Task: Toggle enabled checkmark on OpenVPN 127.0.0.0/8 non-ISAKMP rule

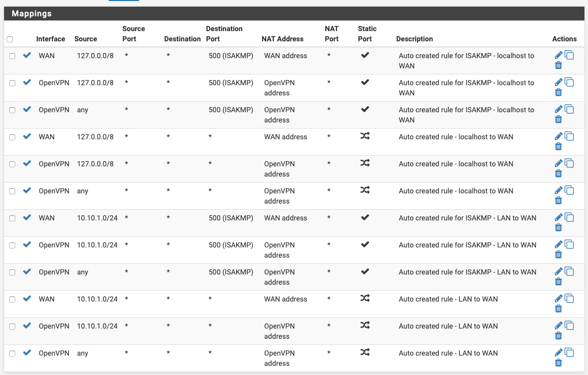Action: click(27, 163)
